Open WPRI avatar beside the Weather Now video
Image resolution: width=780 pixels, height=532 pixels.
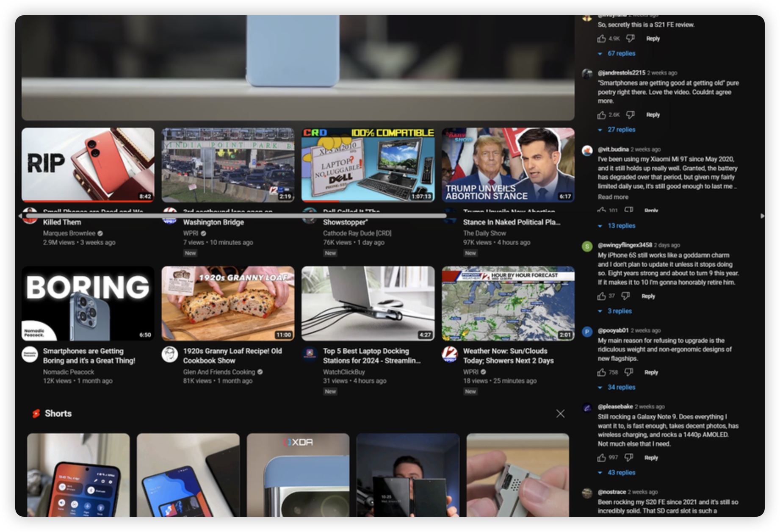pos(450,355)
